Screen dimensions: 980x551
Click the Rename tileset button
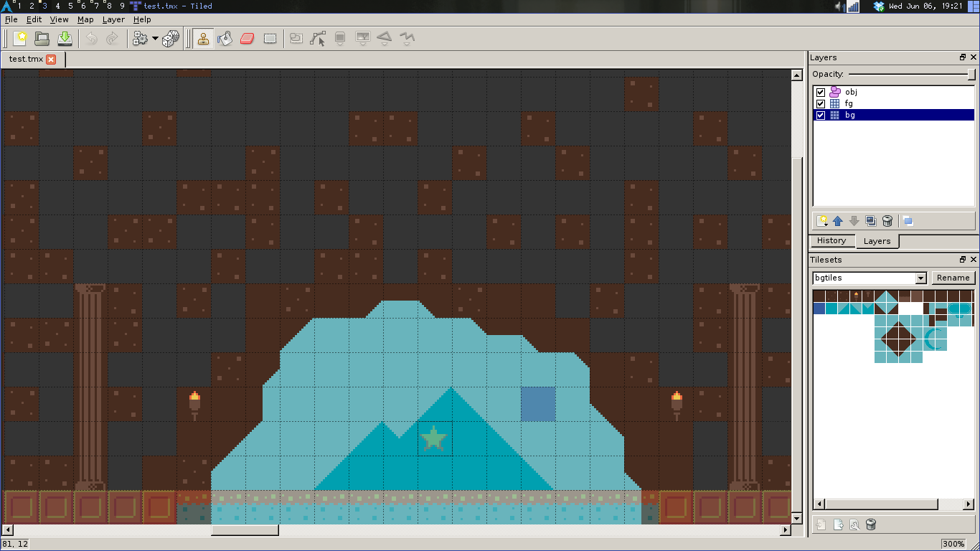point(953,278)
